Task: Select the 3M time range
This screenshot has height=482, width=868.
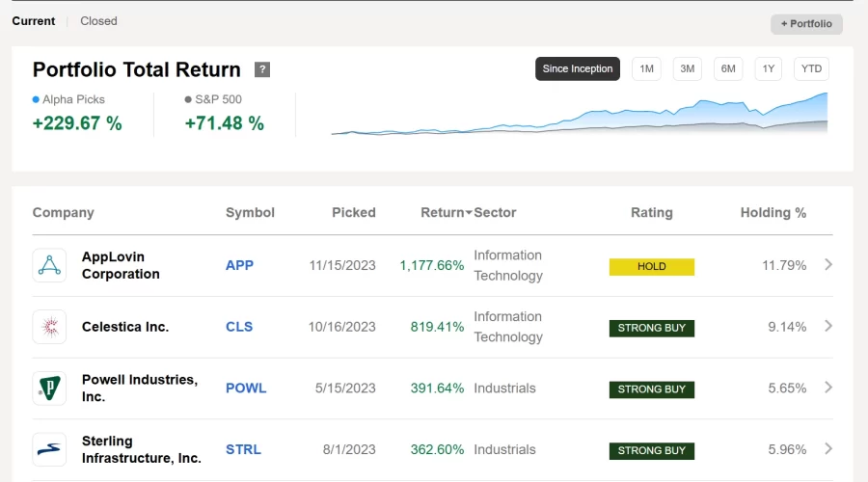Action: click(687, 68)
